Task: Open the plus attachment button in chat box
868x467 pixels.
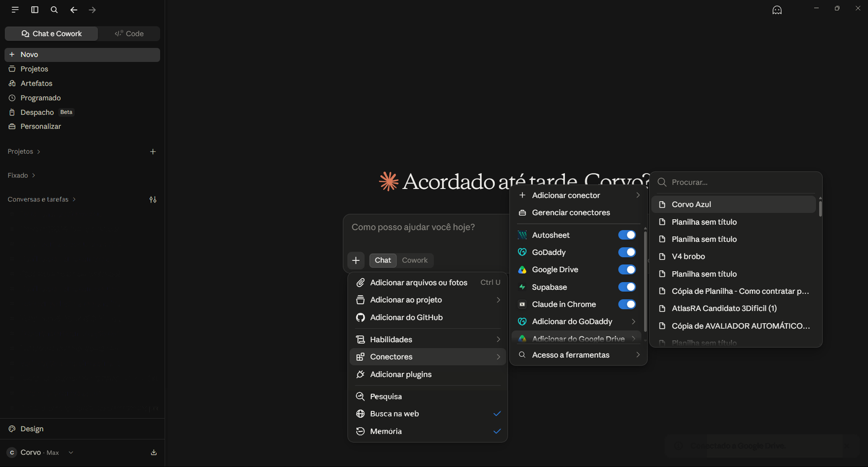Action: click(x=356, y=260)
